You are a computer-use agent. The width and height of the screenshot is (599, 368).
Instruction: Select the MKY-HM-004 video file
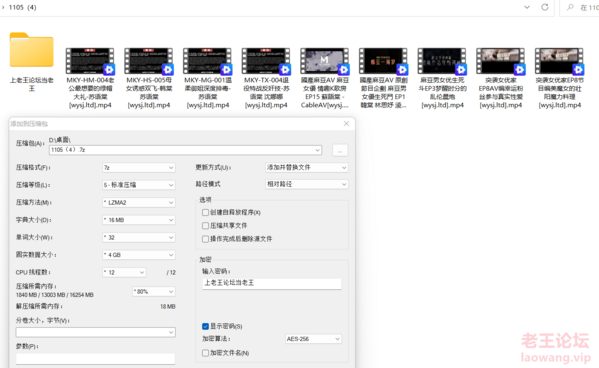90,61
